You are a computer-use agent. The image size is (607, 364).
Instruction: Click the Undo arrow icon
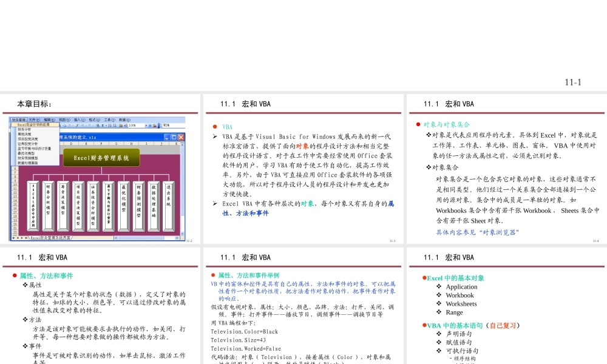point(82,125)
